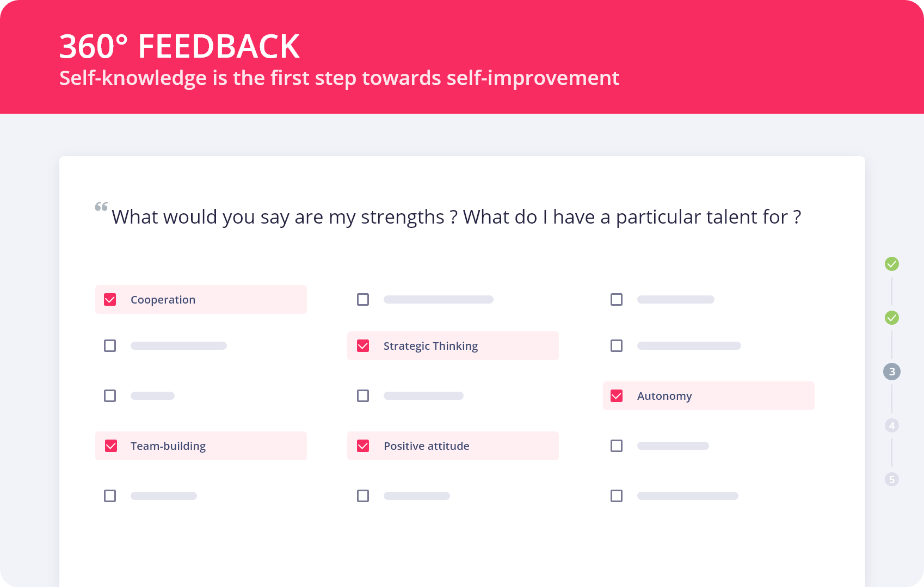Click the second green completed step checkmark

click(891, 318)
